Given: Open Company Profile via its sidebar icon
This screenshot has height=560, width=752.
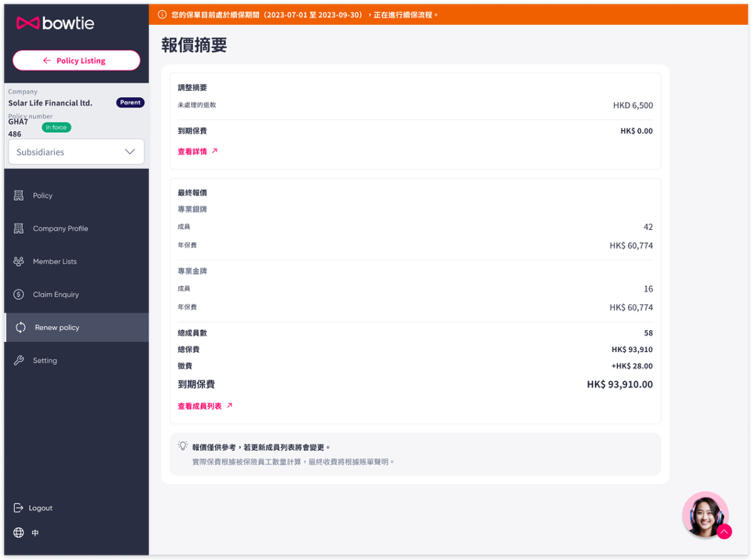Looking at the screenshot, I should coord(19,228).
